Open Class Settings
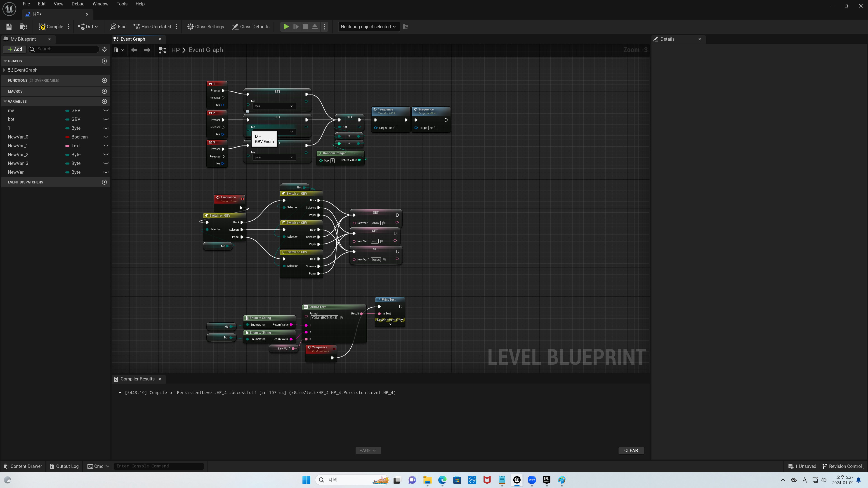The width and height of the screenshot is (868, 488). coord(205,27)
